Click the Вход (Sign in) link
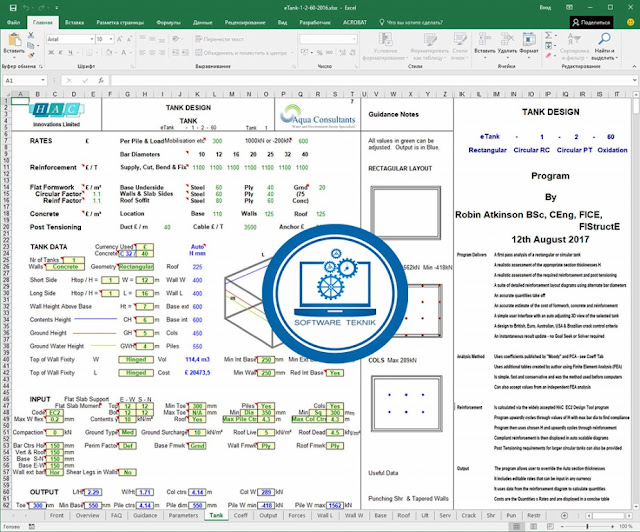640x532 pixels. coord(545,8)
